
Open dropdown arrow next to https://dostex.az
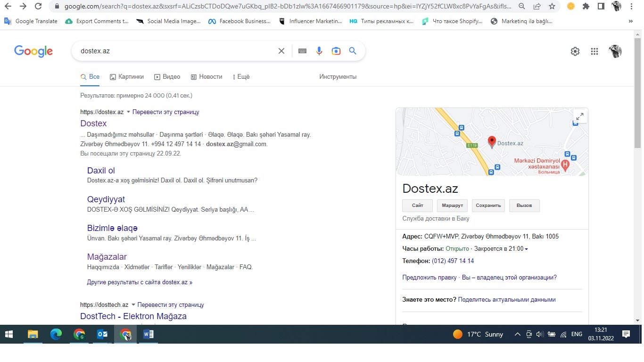click(128, 112)
